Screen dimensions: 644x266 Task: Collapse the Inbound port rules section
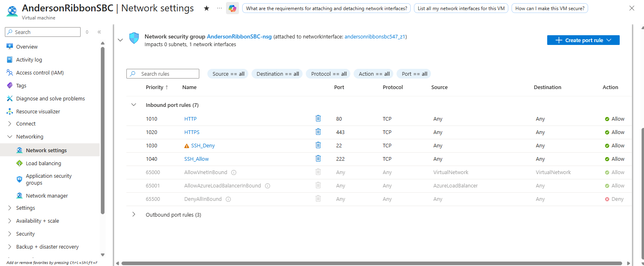[x=134, y=105]
